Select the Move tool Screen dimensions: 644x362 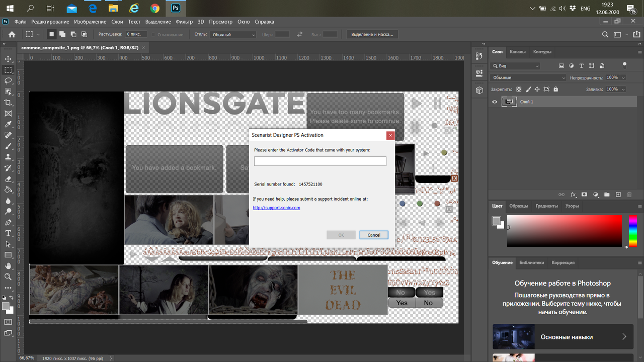[8, 59]
